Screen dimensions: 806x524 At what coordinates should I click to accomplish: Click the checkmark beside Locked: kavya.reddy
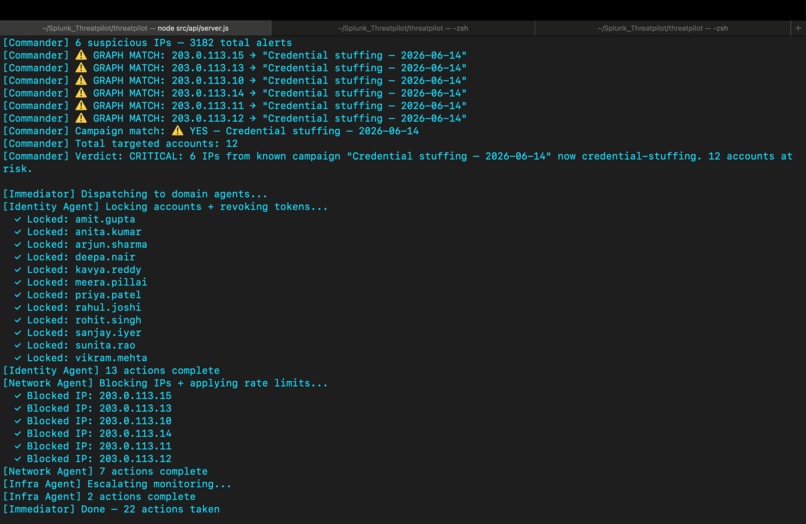[x=18, y=269]
